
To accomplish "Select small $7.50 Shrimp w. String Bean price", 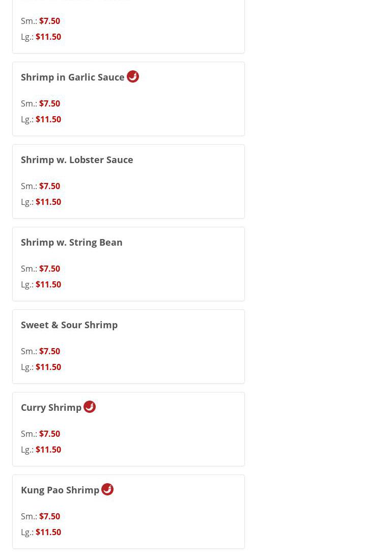I will pyautogui.click(x=49, y=269).
